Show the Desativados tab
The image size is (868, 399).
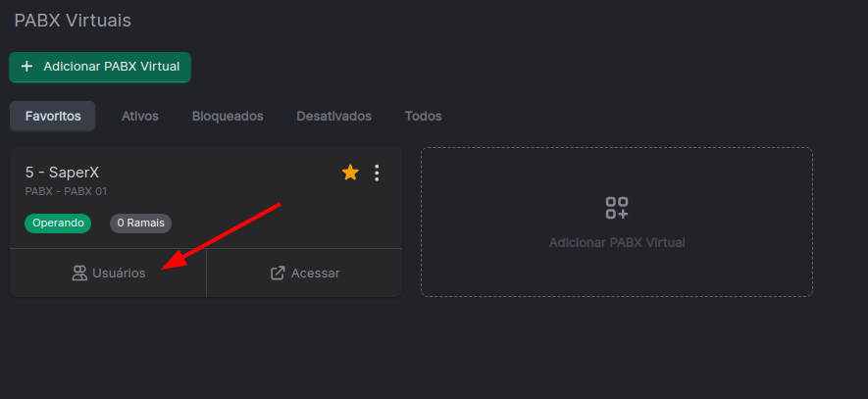(333, 117)
